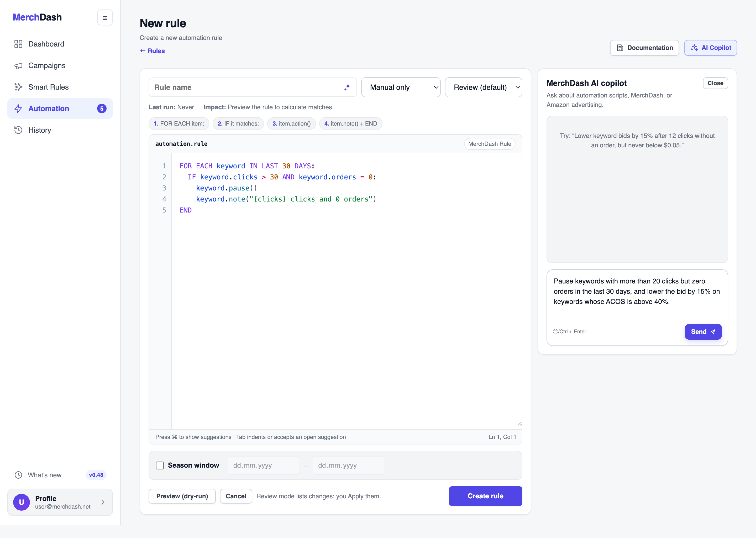Click the Season window end date field

(349, 465)
